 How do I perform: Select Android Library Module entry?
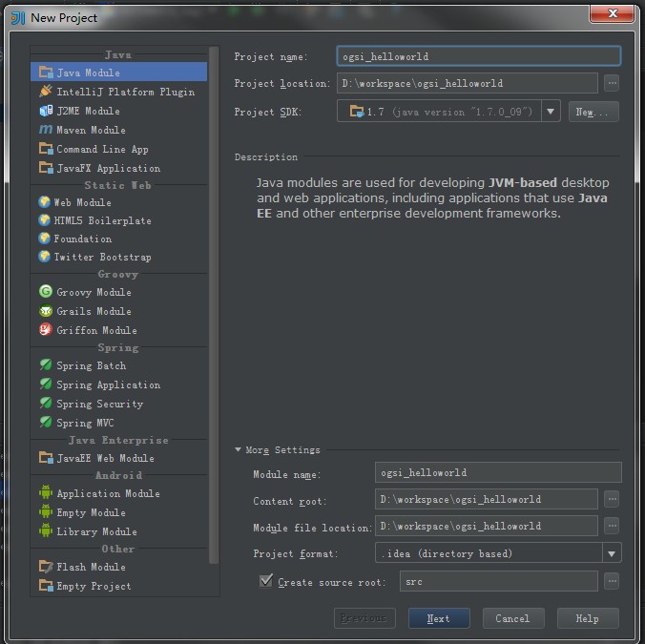(x=119, y=530)
